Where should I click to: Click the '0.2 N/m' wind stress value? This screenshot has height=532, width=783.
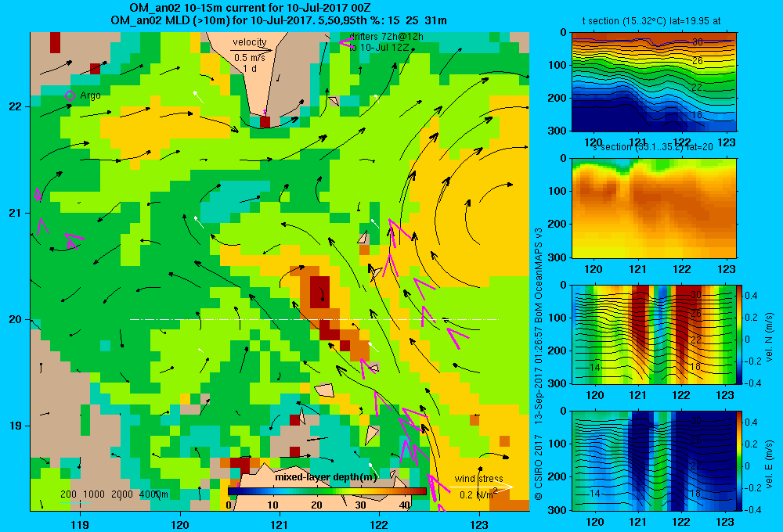[478, 494]
